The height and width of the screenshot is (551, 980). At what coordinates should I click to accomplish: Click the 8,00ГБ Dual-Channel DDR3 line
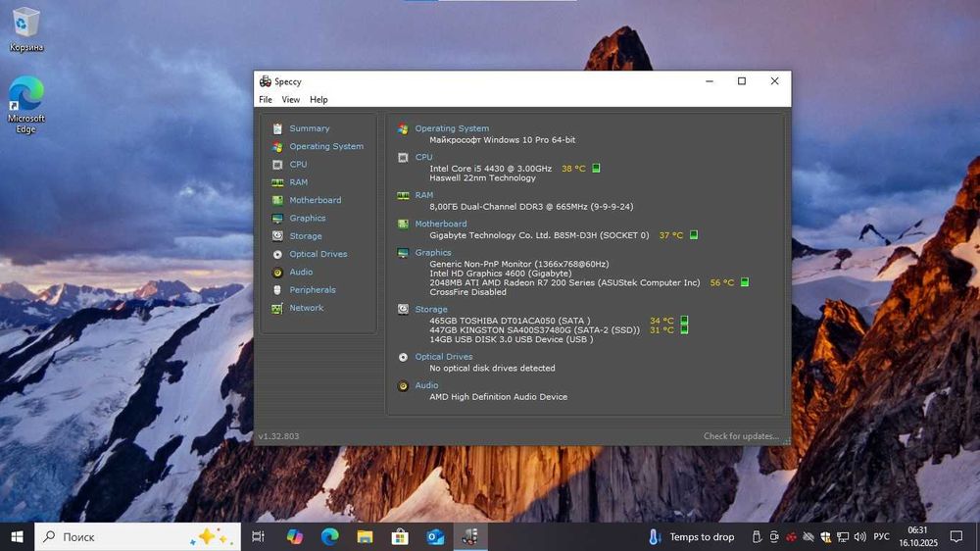[x=531, y=207]
